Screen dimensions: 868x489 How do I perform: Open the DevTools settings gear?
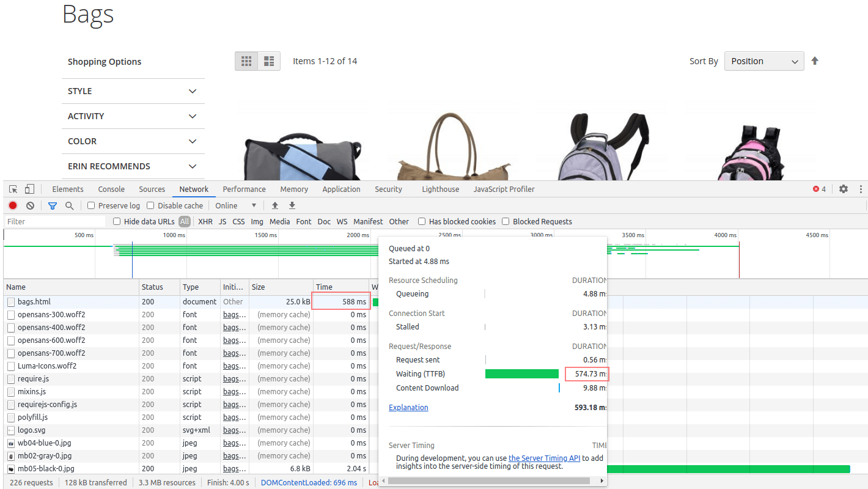[x=844, y=189]
